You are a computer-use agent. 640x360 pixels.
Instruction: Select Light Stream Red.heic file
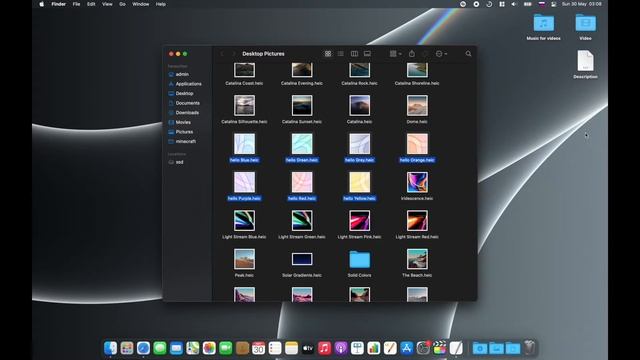417,221
